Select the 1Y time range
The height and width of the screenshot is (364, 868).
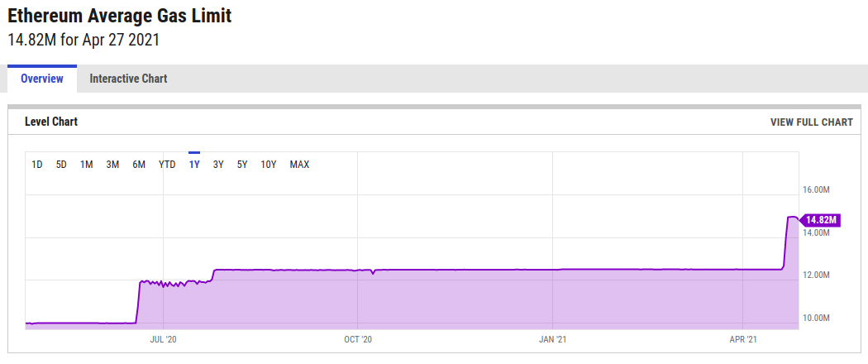point(194,165)
